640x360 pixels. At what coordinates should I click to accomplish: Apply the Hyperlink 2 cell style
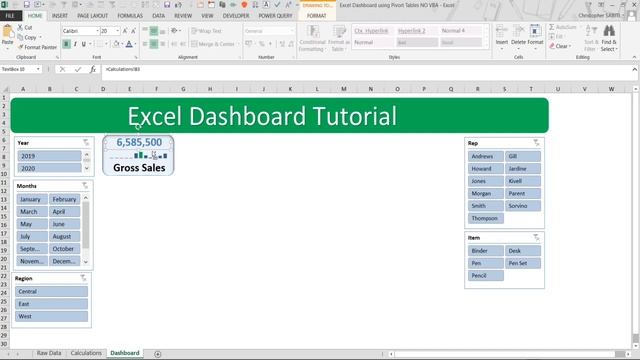[x=416, y=31]
